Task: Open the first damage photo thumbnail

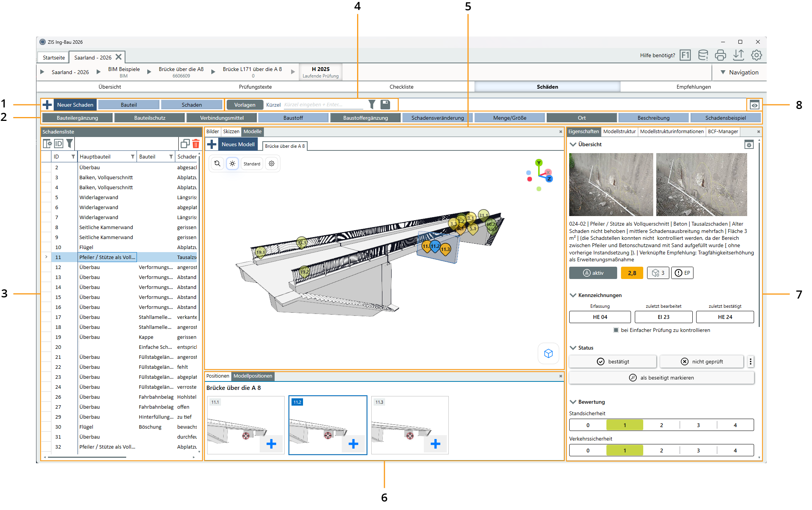Action: 611,185
